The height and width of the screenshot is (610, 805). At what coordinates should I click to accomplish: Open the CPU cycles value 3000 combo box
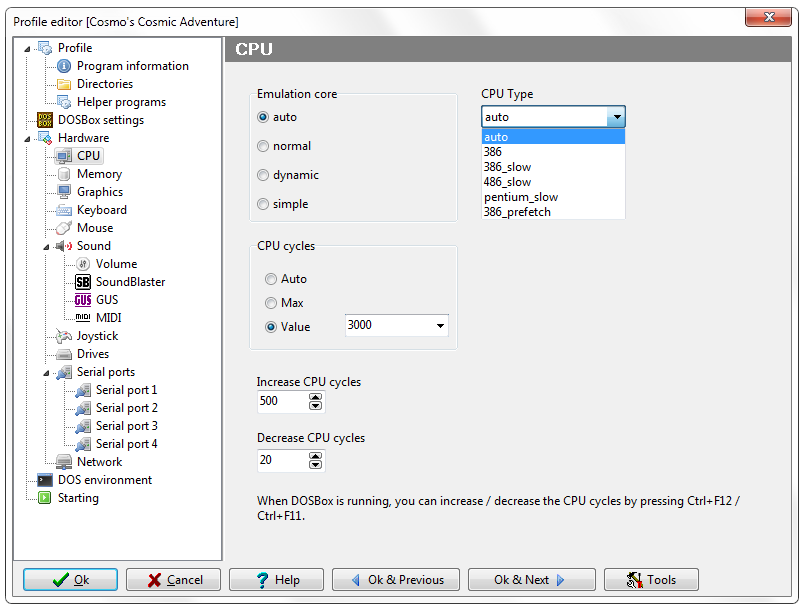click(397, 326)
